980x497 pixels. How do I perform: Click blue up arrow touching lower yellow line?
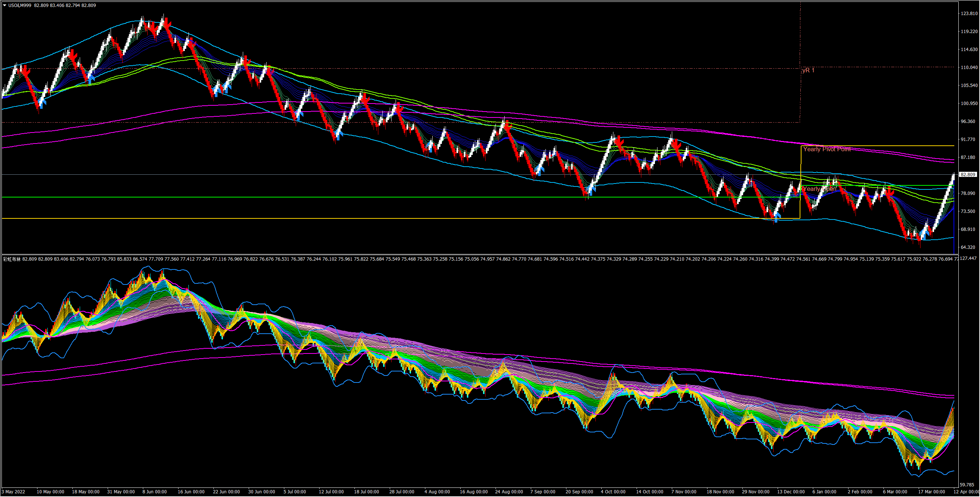tap(777, 217)
